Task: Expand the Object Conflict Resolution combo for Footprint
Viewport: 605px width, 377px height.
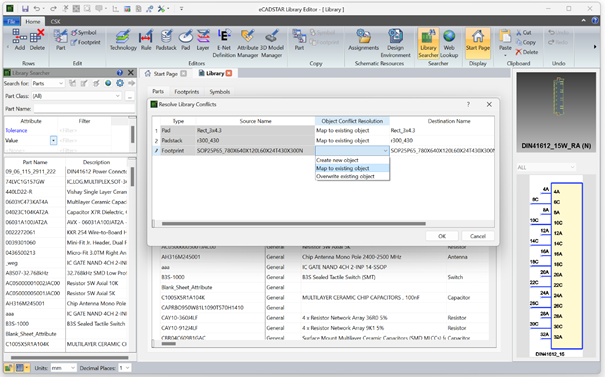Action: [x=385, y=151]
